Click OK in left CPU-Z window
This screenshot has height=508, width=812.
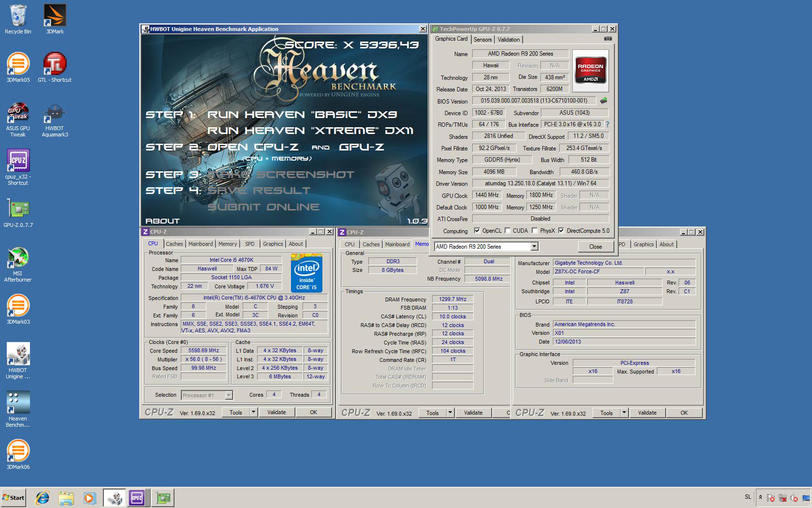tap(314, 412)
